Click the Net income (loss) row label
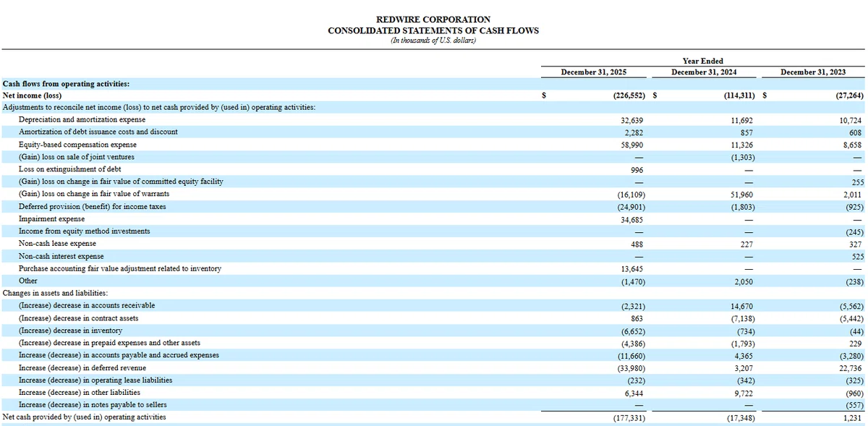Viewport: 868px width, 426px height. (33, 95)
